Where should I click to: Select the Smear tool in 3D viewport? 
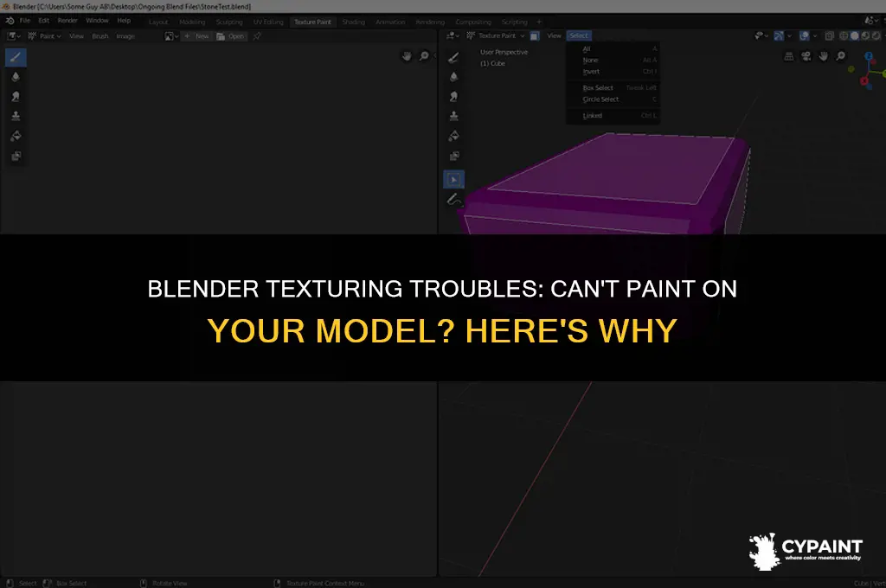point(453,97)
